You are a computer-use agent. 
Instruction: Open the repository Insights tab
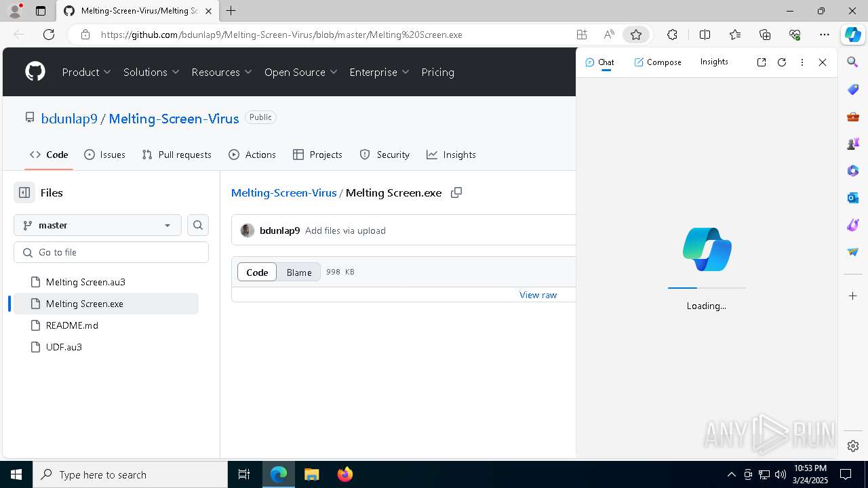(451, 155)
